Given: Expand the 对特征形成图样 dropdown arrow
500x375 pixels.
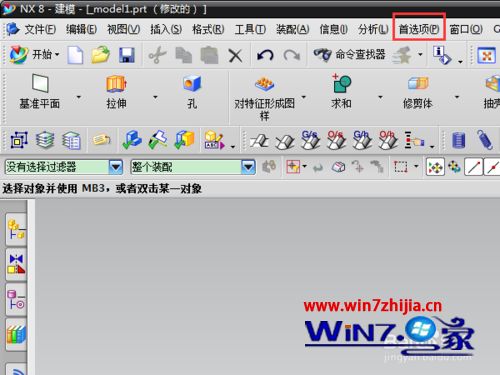Looking at the screenshot, I should pyautogui.click(x=303, y=97).
